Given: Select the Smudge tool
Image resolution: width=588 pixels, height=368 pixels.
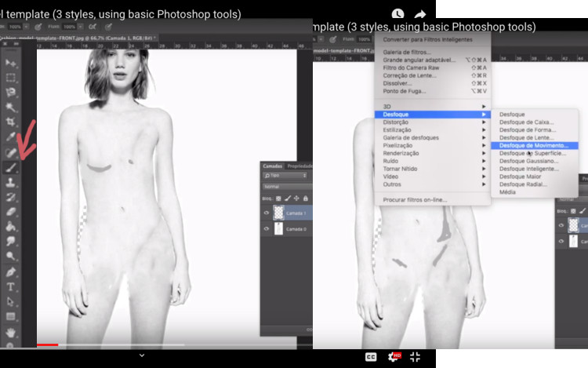Looking at the screenshot, I should [x=10, y=241].
